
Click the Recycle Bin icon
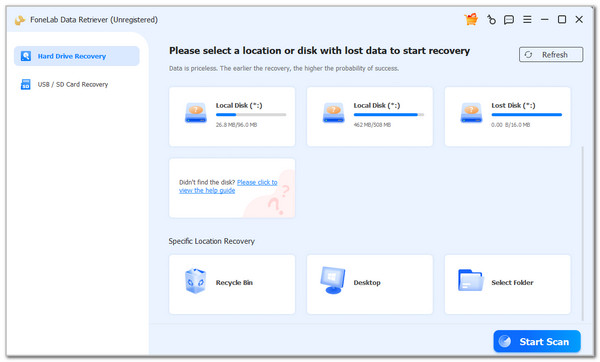click(x=196, y=281)
